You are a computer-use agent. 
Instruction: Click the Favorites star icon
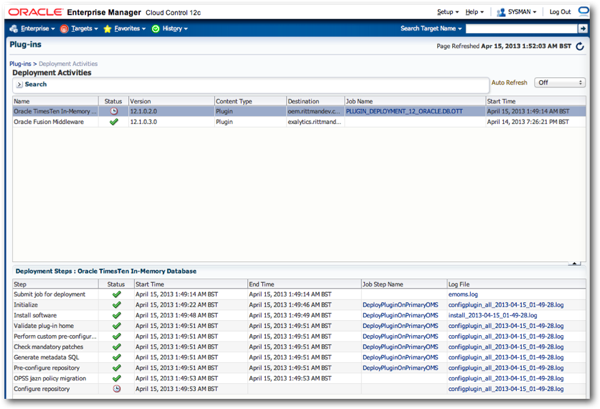pos(108,29)
